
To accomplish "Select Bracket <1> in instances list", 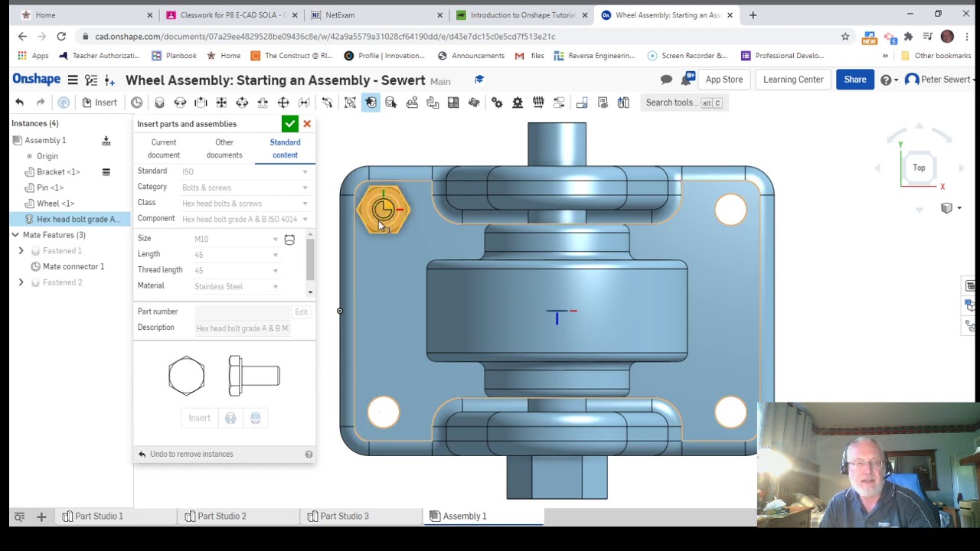I will coord(58,172).
